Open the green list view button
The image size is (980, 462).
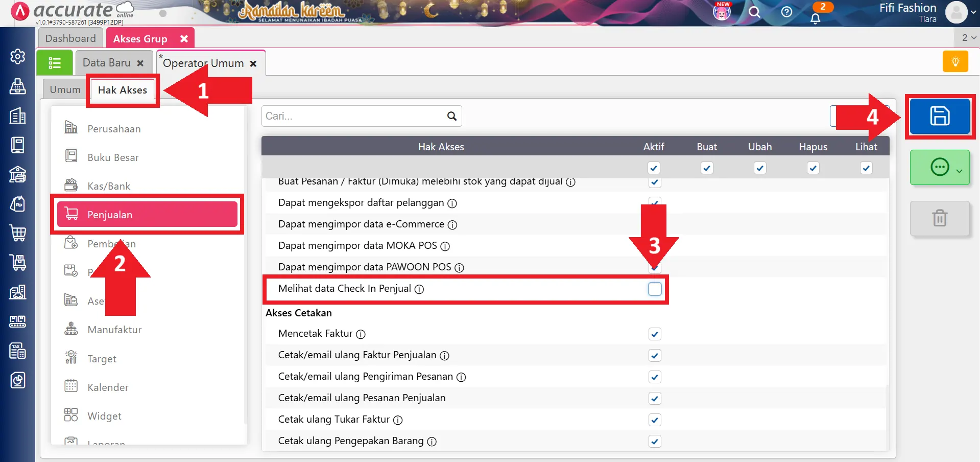[x=55, y=63]
